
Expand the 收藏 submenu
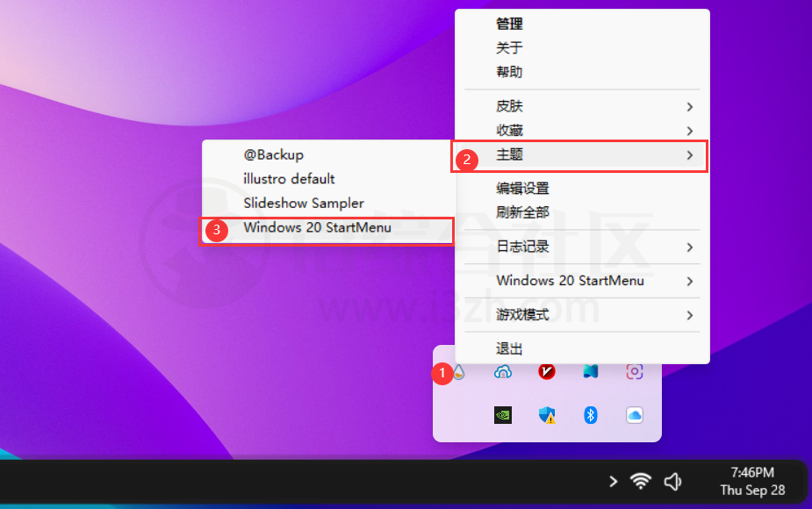coord(582,130)
